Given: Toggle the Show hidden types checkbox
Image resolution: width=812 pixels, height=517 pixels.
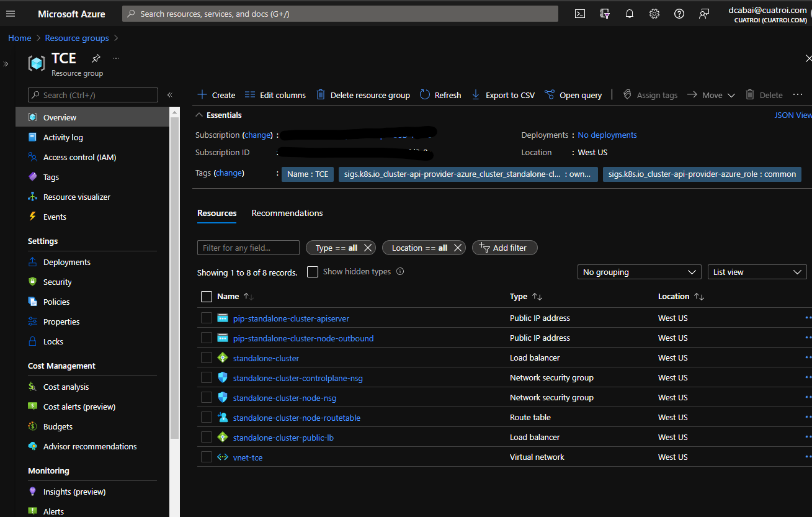Looking at the screenshot, I should 313,272.
